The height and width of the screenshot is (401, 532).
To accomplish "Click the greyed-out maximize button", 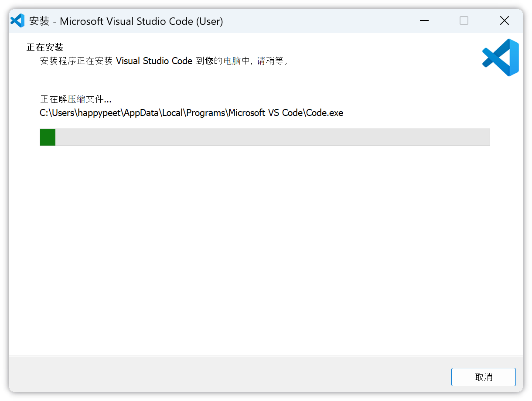I will [464, 21].
